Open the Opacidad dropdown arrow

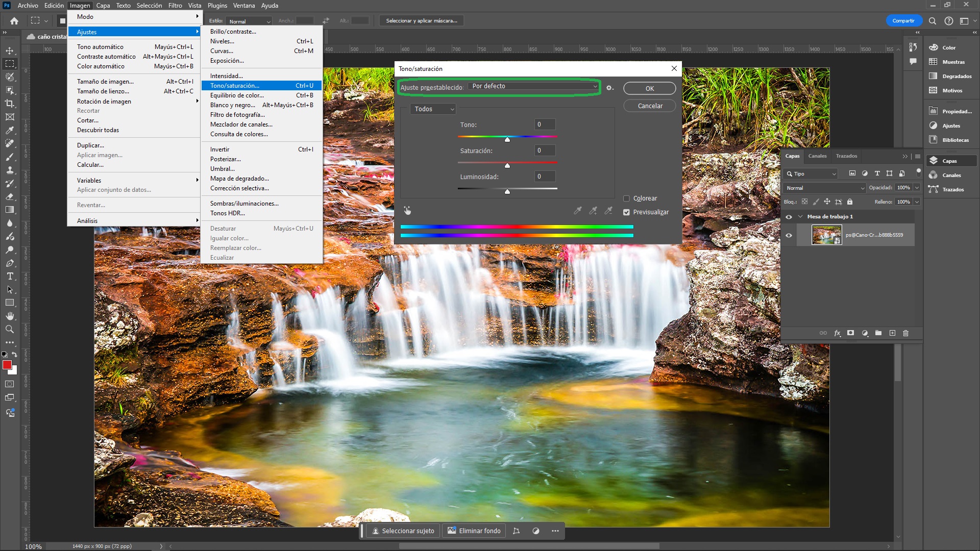coord(917,188)
